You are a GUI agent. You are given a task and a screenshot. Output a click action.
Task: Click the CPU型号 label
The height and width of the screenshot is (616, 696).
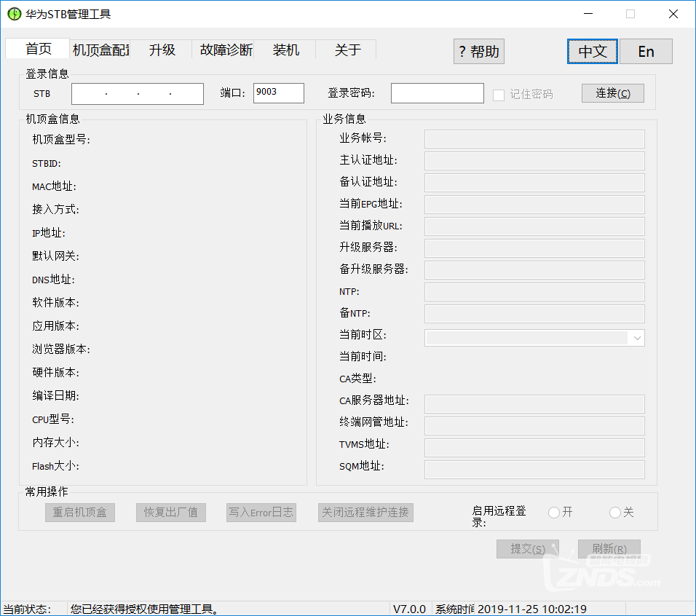pyautogui.click(x=53, y=419)
